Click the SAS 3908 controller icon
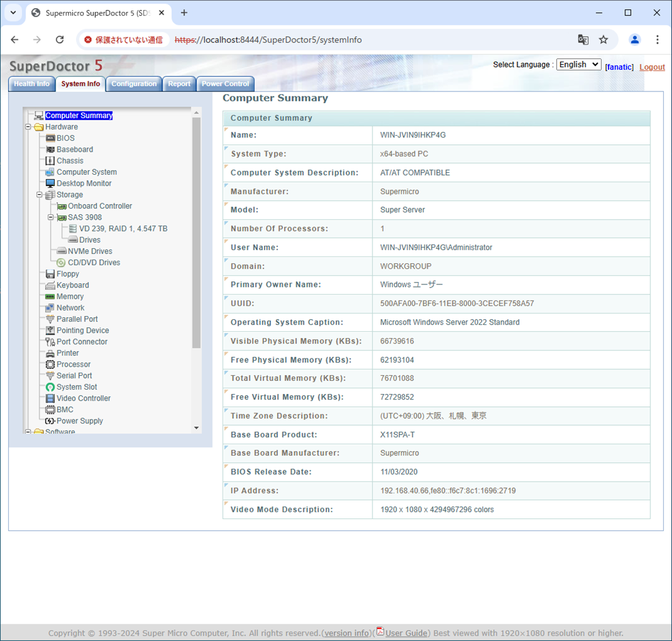This screenshot has width=672, height=641. click(62, 218)
